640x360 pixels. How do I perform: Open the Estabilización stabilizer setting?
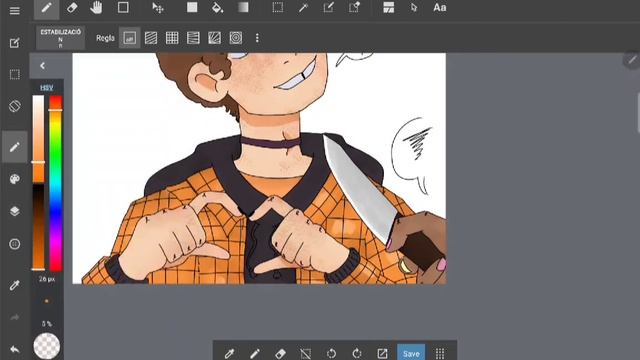click(x=60, y=38)
